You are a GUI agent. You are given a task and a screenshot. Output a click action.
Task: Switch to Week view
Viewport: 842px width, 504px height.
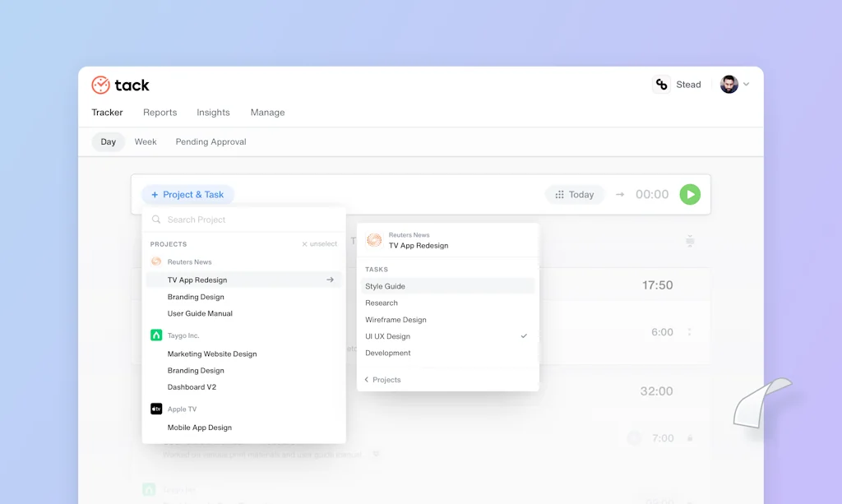pyautogui.click(x=146, y=141)
